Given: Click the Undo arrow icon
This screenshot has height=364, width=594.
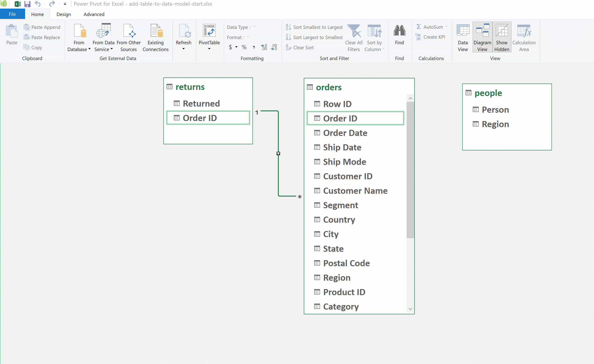Looking at the screenshot, I should point(37,4).
